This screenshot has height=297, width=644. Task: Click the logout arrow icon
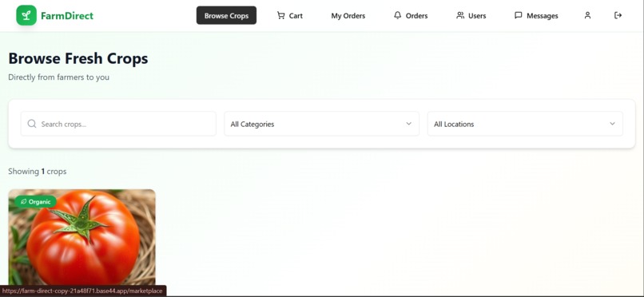coord(618,16)
